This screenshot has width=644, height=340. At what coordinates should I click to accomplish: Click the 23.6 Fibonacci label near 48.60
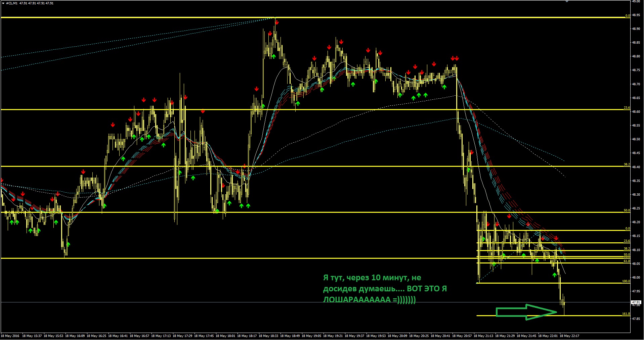coord(627,108)
